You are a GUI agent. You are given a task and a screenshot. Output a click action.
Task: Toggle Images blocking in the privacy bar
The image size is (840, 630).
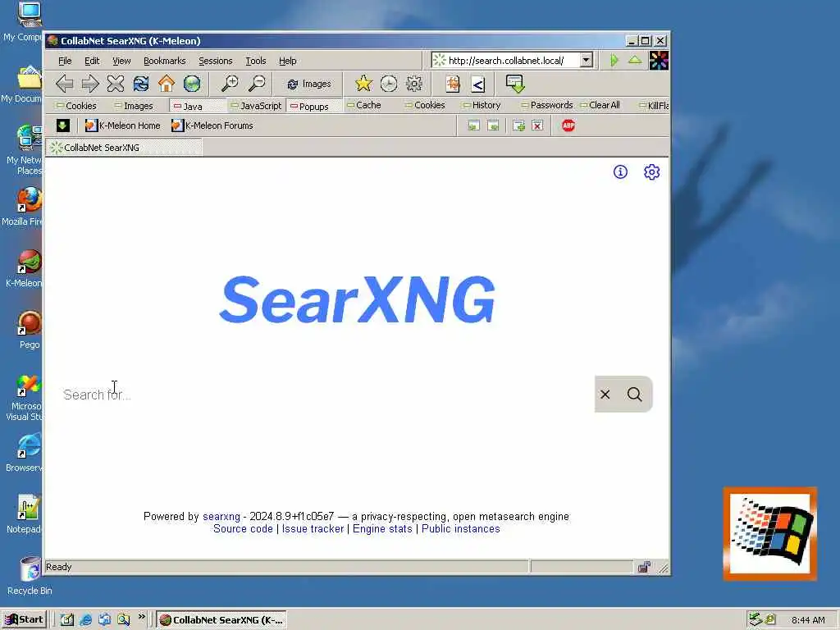(134, 106)
